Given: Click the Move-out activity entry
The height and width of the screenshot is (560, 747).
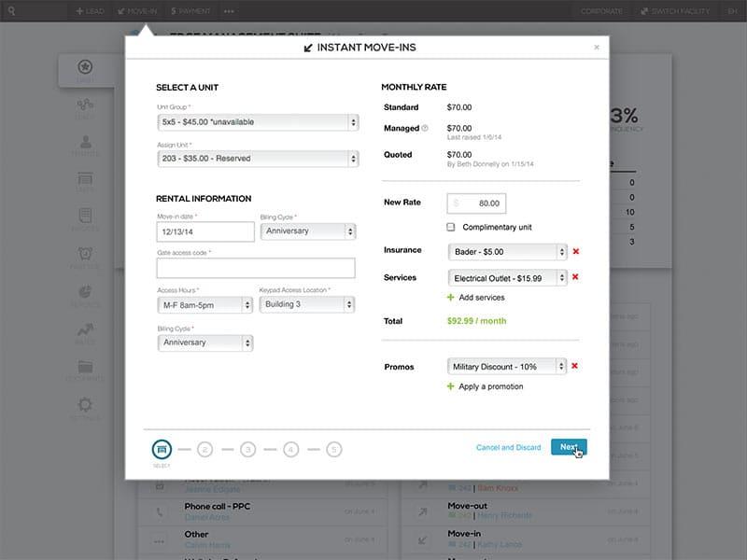Looking at the screenshot, I should pyautogui.click(x=526, y=511).
